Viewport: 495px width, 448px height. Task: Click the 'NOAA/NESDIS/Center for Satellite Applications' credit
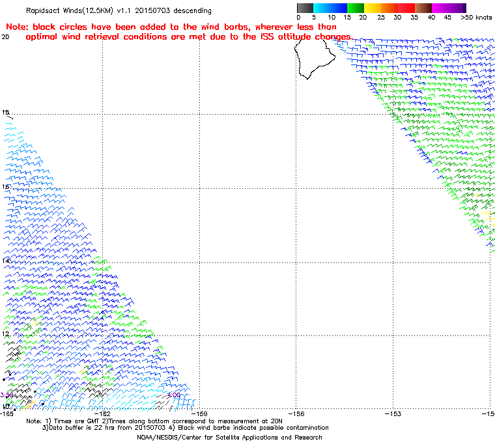229,438
